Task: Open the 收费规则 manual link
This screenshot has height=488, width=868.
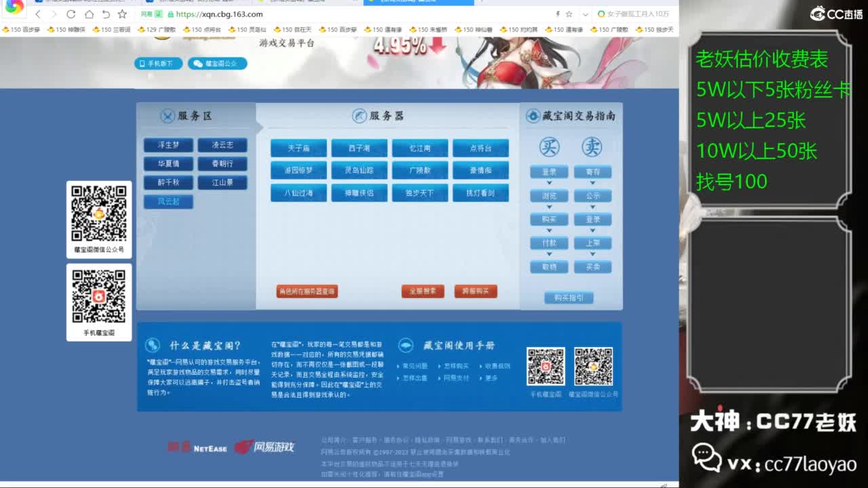Action: [x=497, y=366]
